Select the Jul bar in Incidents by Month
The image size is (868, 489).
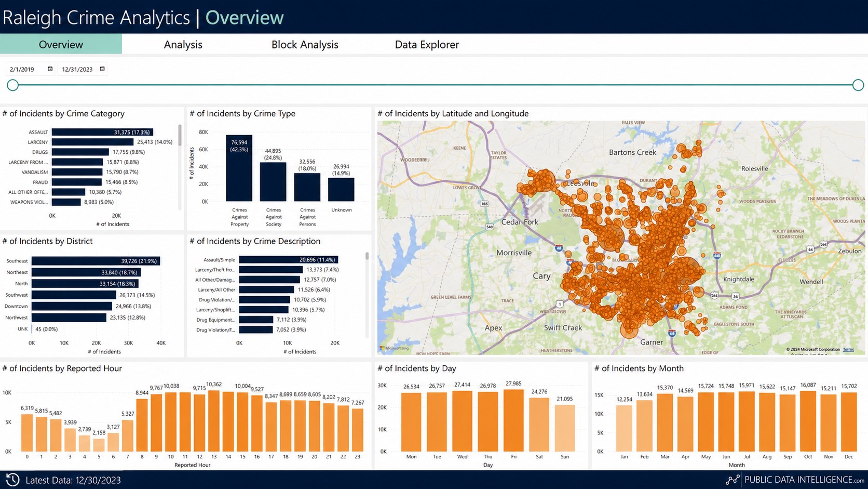coord(747,421)
